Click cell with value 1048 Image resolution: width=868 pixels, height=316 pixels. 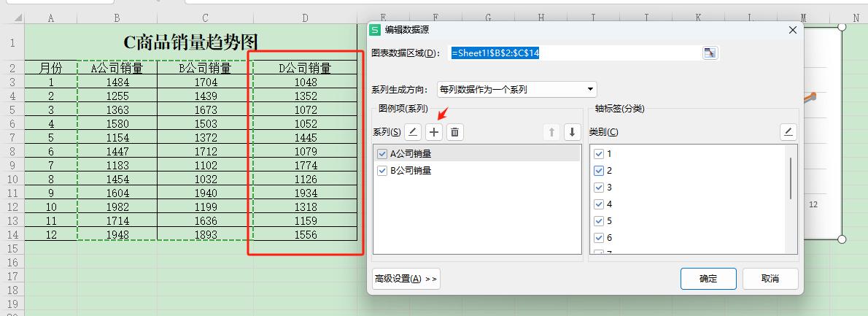tap(305, 82)
